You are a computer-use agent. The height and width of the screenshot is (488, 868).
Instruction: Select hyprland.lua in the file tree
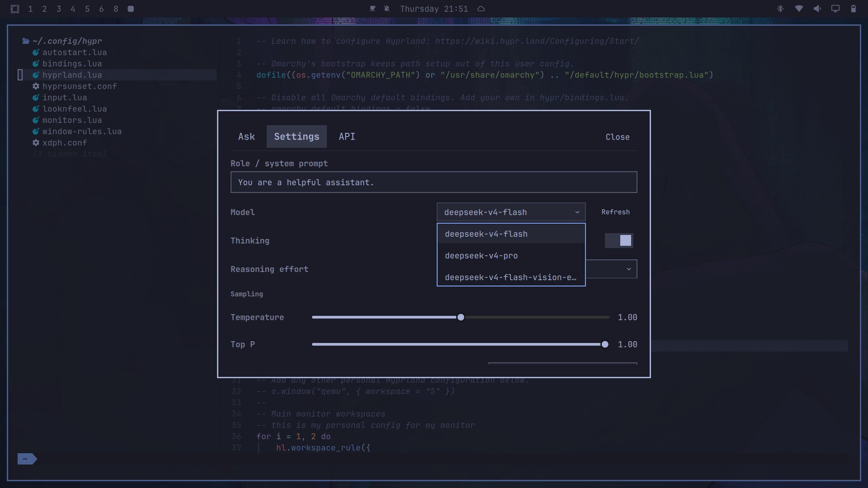click(x=72, y=75)
